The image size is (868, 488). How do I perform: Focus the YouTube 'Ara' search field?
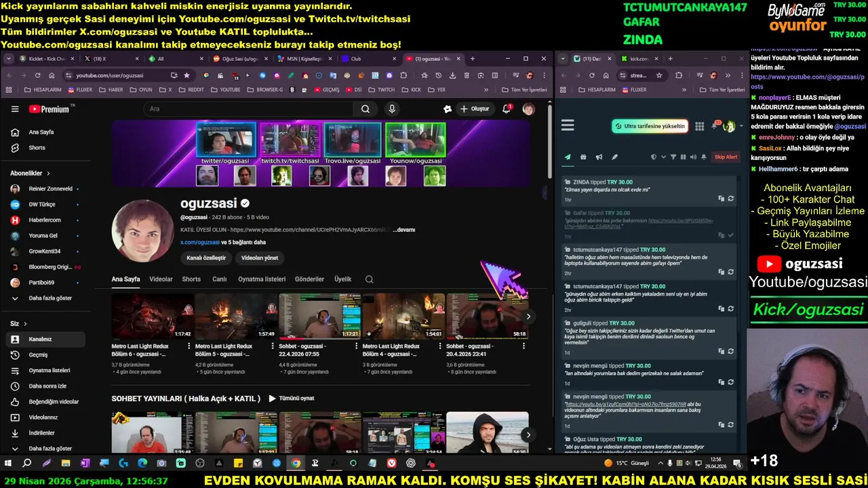pos(250,109)
